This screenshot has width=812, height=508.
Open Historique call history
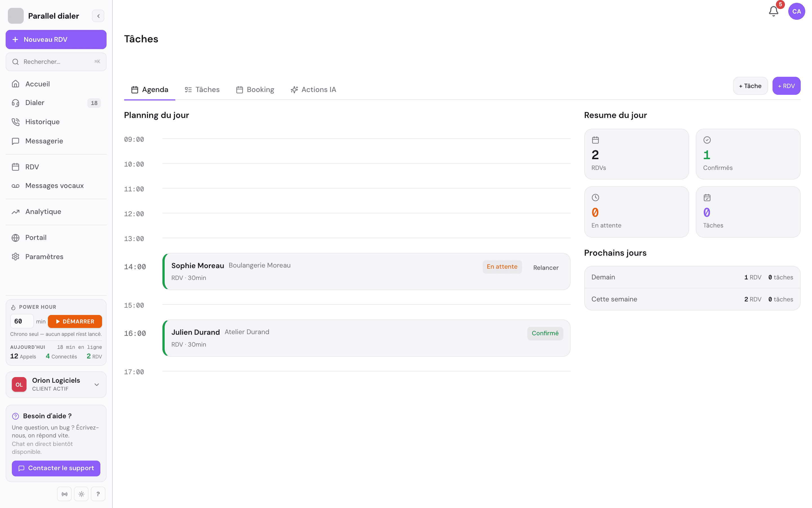(x=56, y=122)
